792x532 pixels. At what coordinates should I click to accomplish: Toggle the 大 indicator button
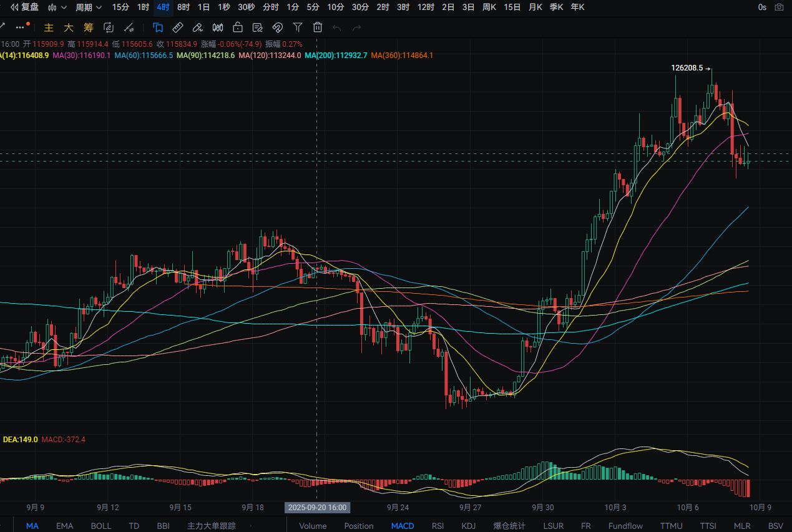pyautogui.click(x=69, y=27)
